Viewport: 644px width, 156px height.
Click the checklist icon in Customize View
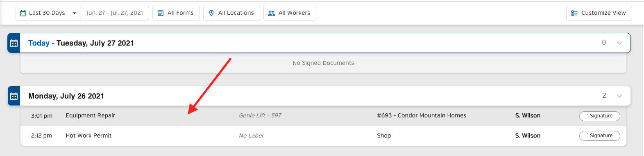click(574, 13)
